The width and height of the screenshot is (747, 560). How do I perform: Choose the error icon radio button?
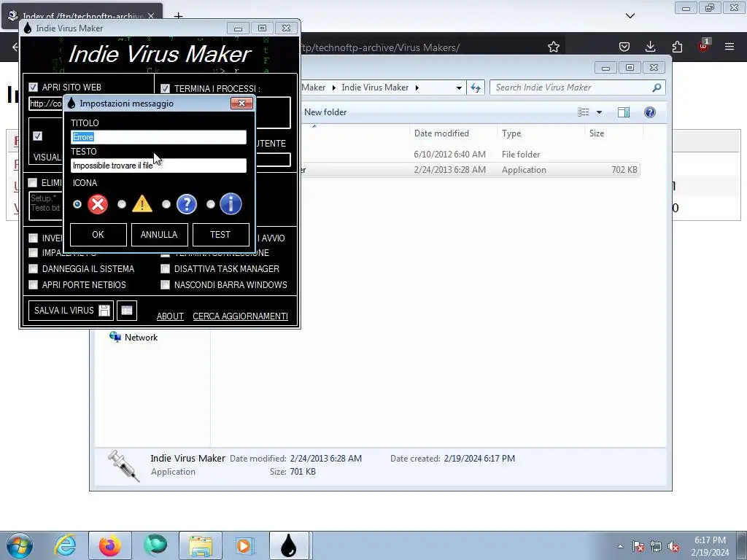pyautogui.click(x=77, y=204)
